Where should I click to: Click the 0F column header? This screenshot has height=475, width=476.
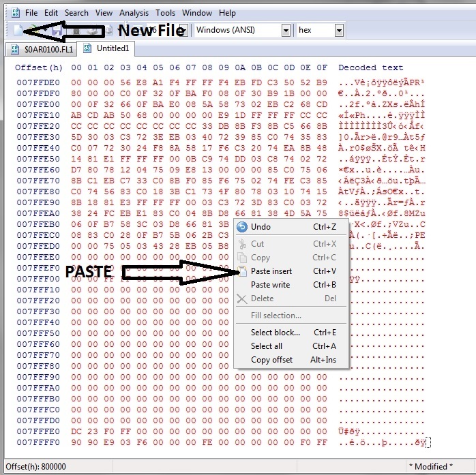click(x=322, y=67)
